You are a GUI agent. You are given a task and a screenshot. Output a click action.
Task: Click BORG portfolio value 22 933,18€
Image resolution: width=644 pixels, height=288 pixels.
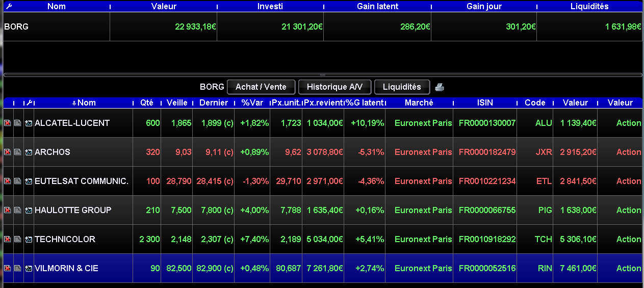(195, 27)
